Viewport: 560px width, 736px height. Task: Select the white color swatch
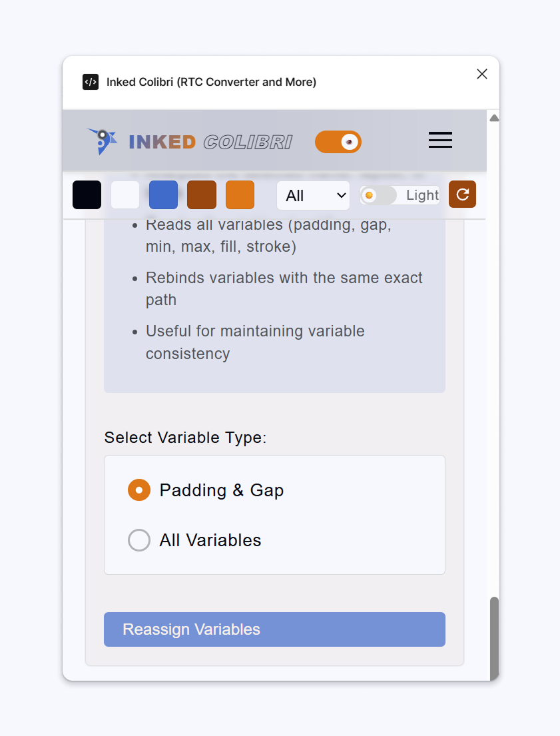125,194
